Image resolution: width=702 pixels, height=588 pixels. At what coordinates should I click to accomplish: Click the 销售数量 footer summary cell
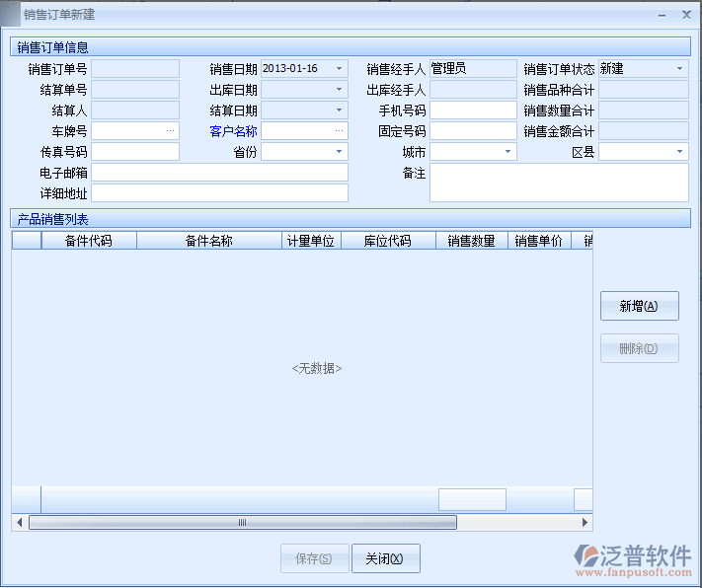pyautogui.click(x=472, y=499)
